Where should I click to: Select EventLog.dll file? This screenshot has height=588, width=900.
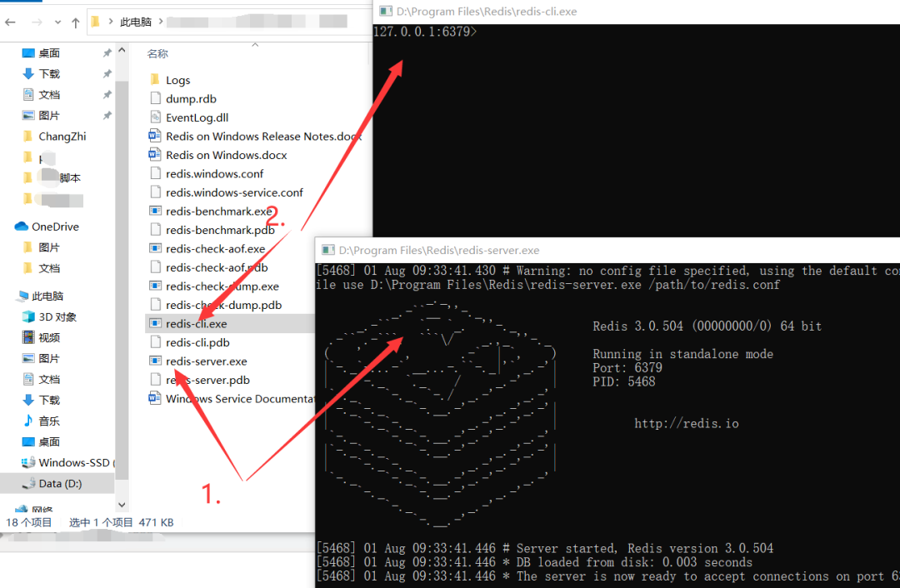197,117
